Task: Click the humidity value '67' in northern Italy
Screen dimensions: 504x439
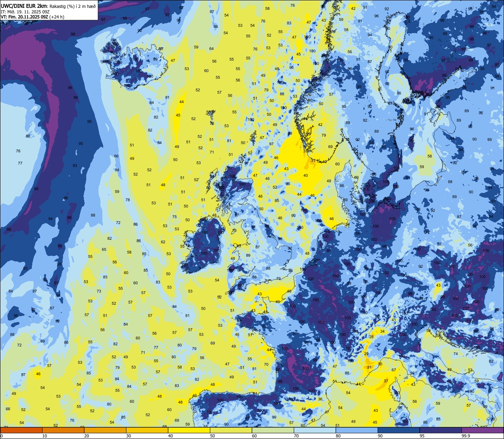Action: point(394,370)
